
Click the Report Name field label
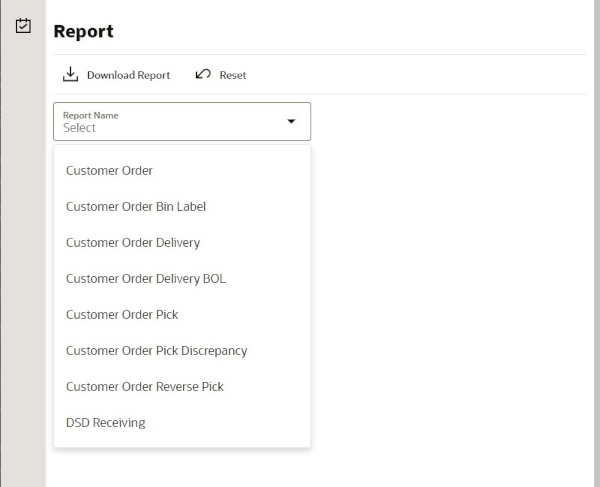91,115
